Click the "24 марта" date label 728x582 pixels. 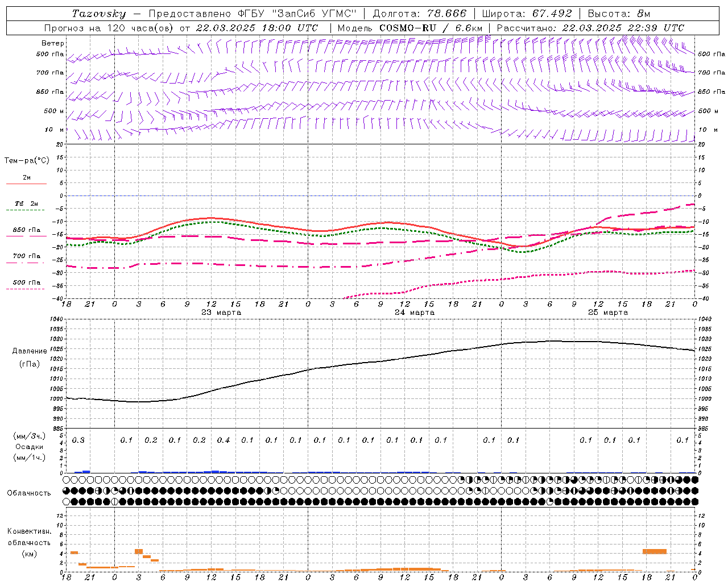(415, 313)
